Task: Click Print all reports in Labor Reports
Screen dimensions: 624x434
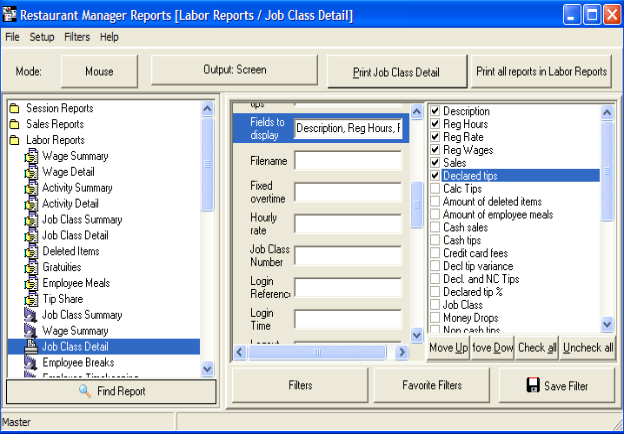Action: pyautogui.click(x=541, y=71)
